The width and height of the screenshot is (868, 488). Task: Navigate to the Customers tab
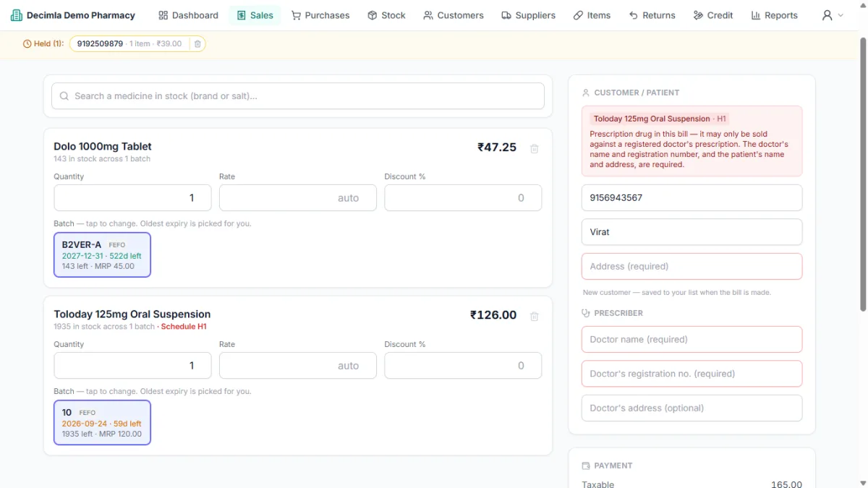[x=454, y=15]
